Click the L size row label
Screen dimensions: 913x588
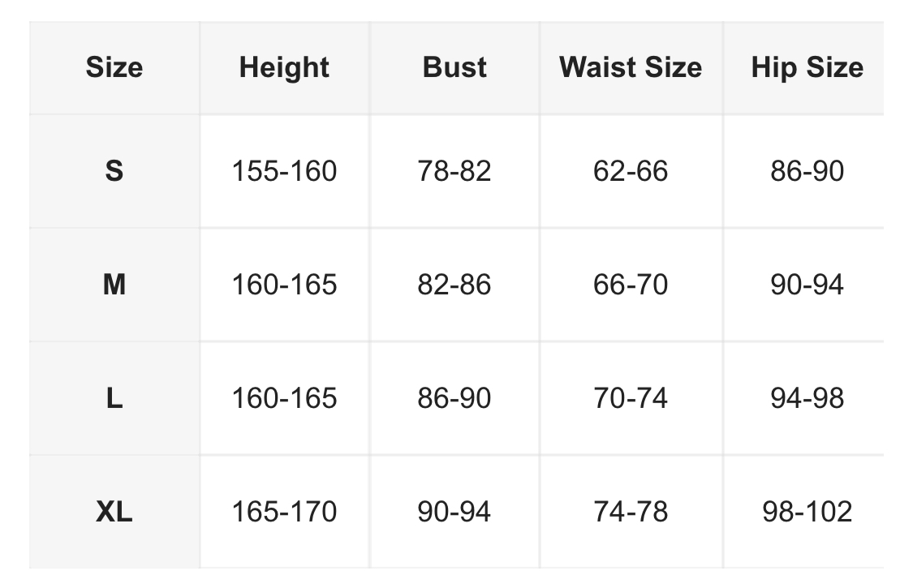[114, 398]
